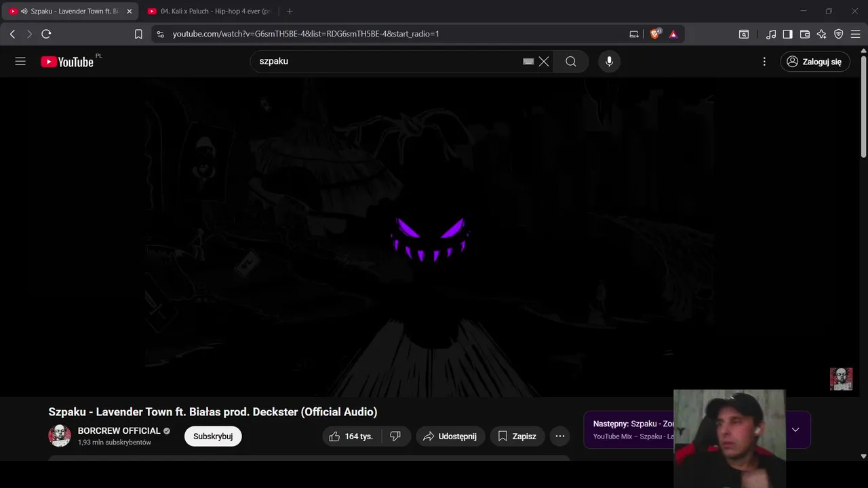Expand the Następny playlist panel chevron
The height and width of the screenshot is (488, 868).
(795, 430)
